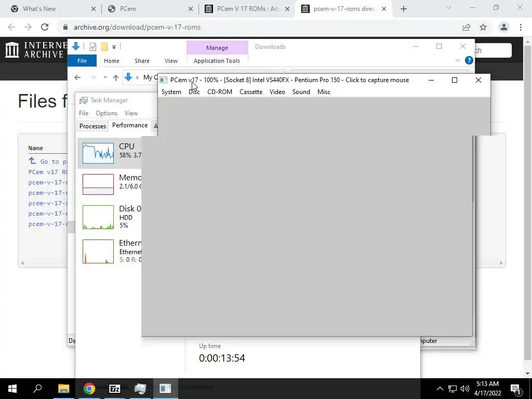
Task: Click the Task Manager title icon
Action: pos(83,100)
